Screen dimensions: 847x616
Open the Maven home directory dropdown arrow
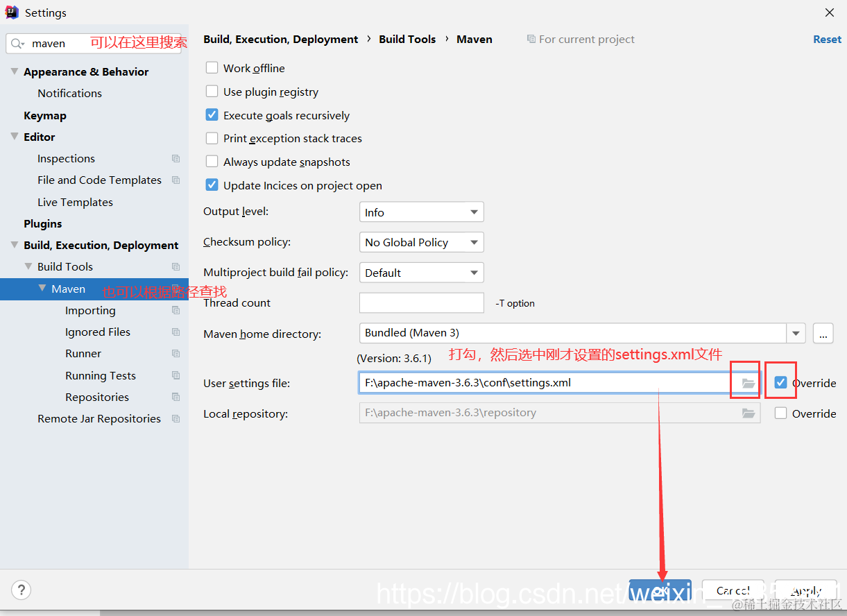pos(796,334)
